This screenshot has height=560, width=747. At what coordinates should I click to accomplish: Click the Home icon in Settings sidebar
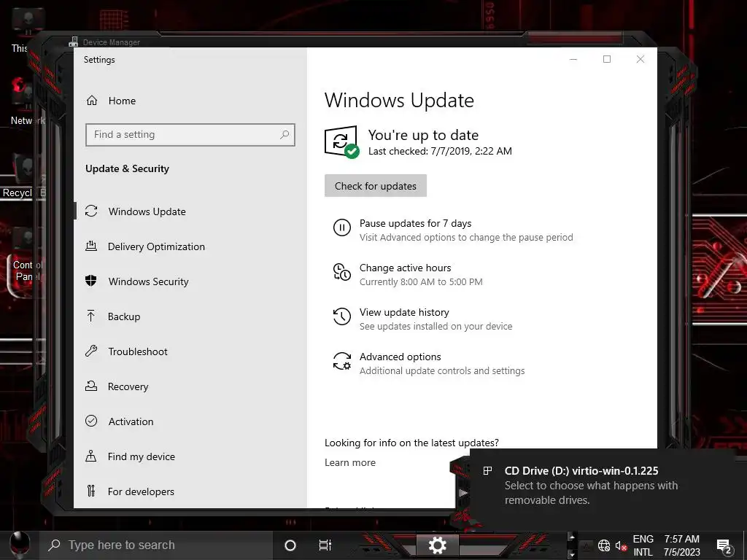pos(92,101)
